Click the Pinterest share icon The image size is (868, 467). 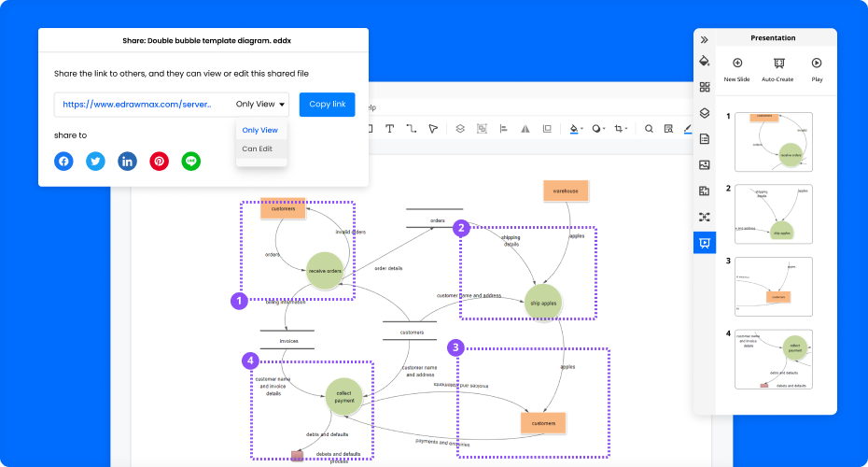coord(160,161)
